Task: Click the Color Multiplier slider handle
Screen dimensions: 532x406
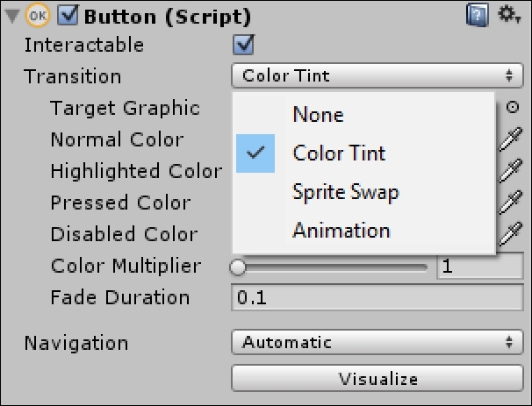Action: point(238,267)
